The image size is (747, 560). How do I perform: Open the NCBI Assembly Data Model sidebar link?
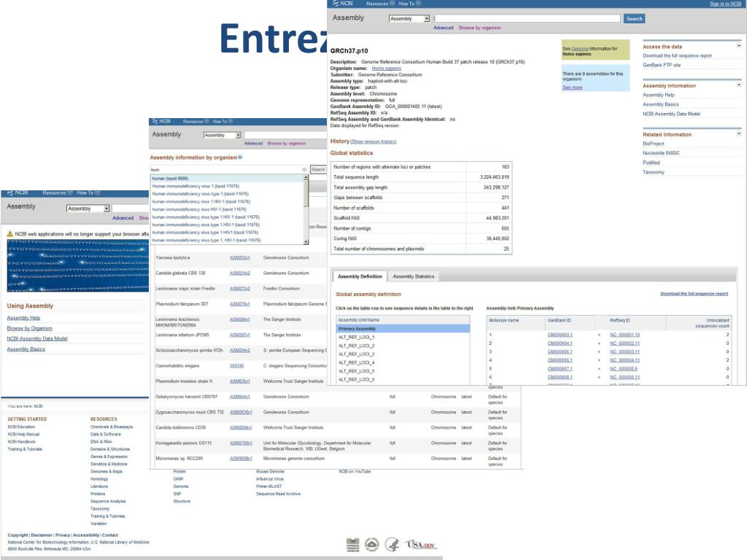coord(671,114)
